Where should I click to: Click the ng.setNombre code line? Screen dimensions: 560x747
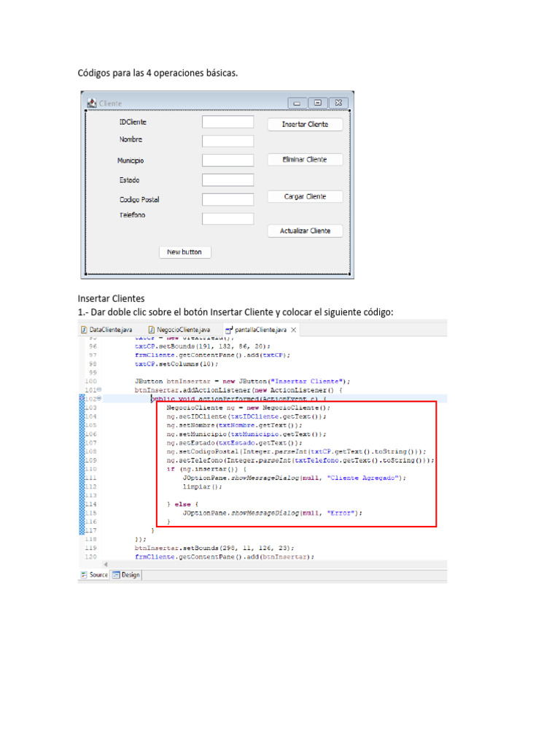(234, 425)
